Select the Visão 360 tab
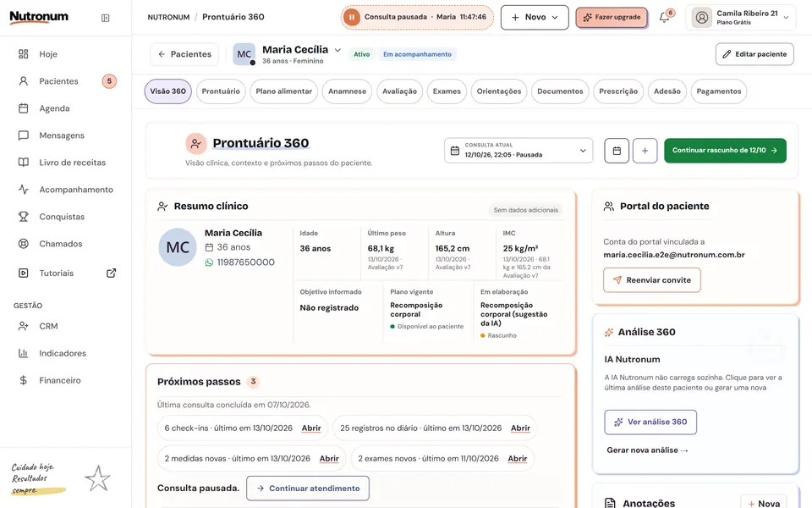Screen dimensions: 812x508 tap(167, 91)
